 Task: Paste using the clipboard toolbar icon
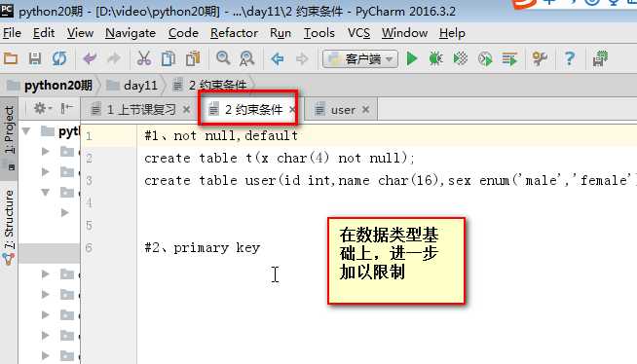pyautogui.click(x=193, y=59)
